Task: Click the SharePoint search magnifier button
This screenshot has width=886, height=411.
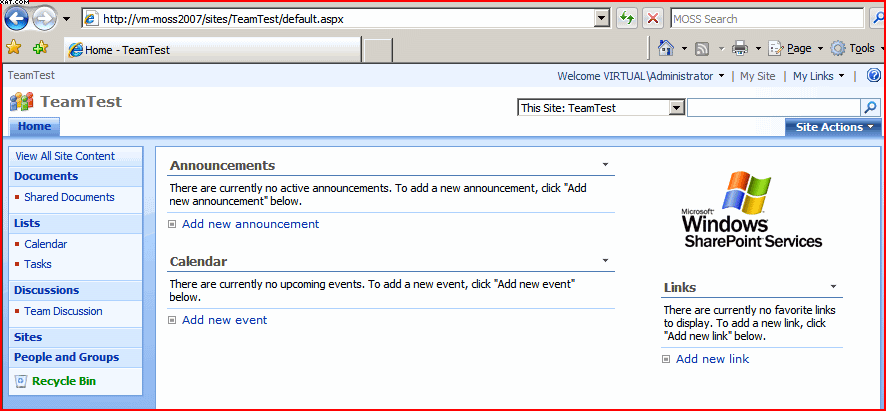Action: 871,108
